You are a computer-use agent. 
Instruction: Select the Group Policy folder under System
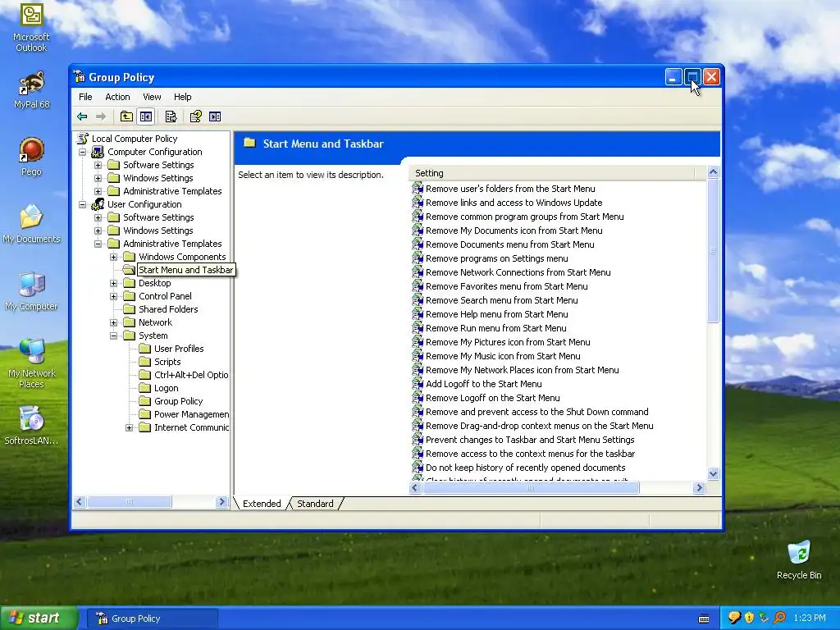click(x=178, y=401)
